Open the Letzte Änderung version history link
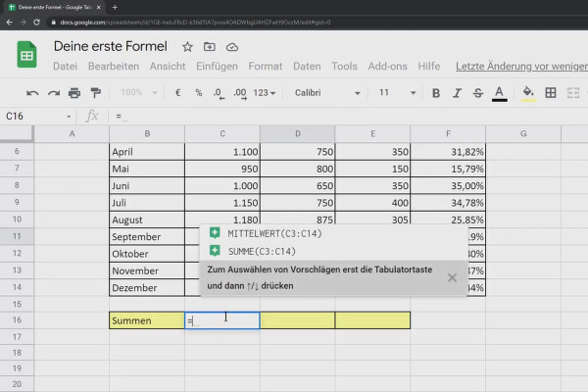This screenshot has height=392, width=588. [521, 66]
